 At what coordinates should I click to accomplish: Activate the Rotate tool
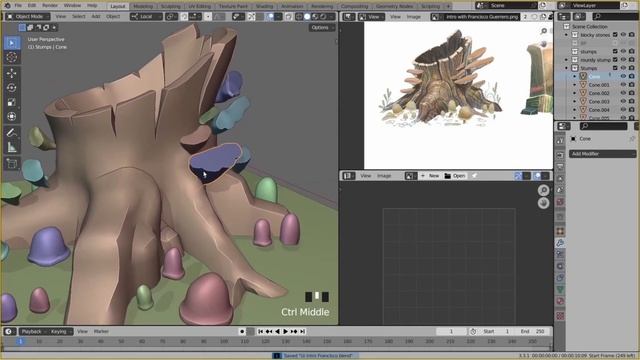(12, 87)
